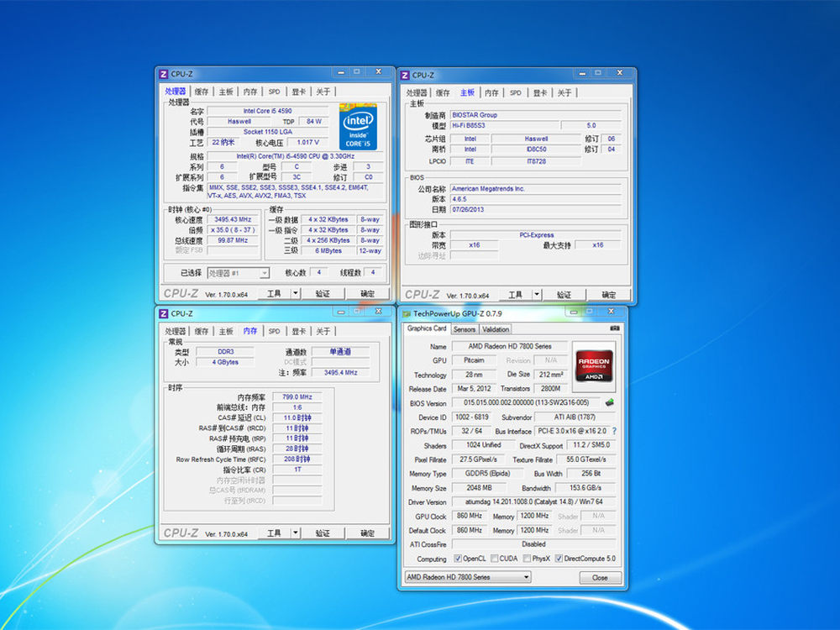The image size is (840, 630).
Task: Click the Memory Type field 'GDDR5 (Elpida)'
Action: coord(487,474)
